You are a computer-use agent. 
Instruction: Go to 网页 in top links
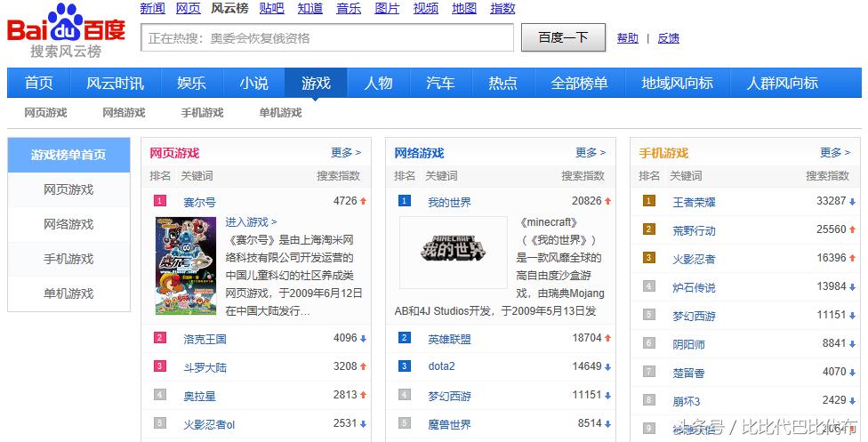(x=189, y=8)
